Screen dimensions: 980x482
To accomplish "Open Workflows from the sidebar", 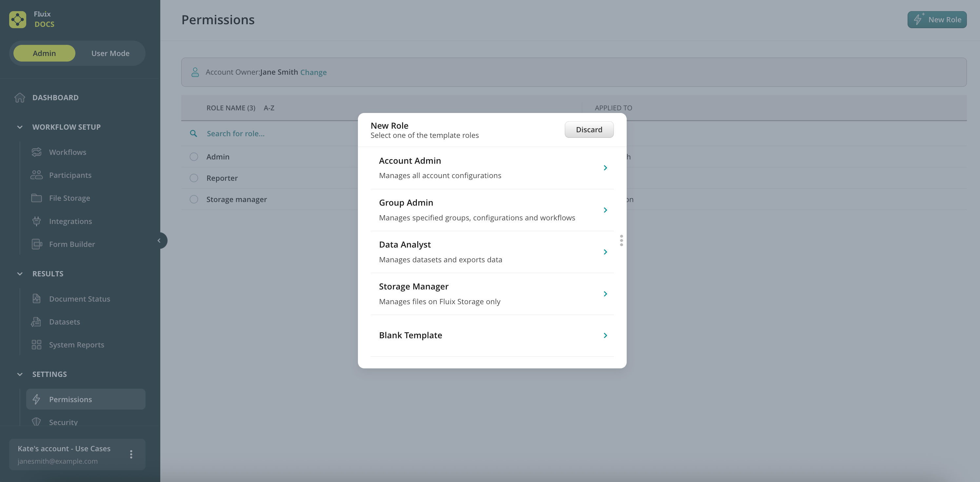I will pyautogui.click(x=67, y=152).
